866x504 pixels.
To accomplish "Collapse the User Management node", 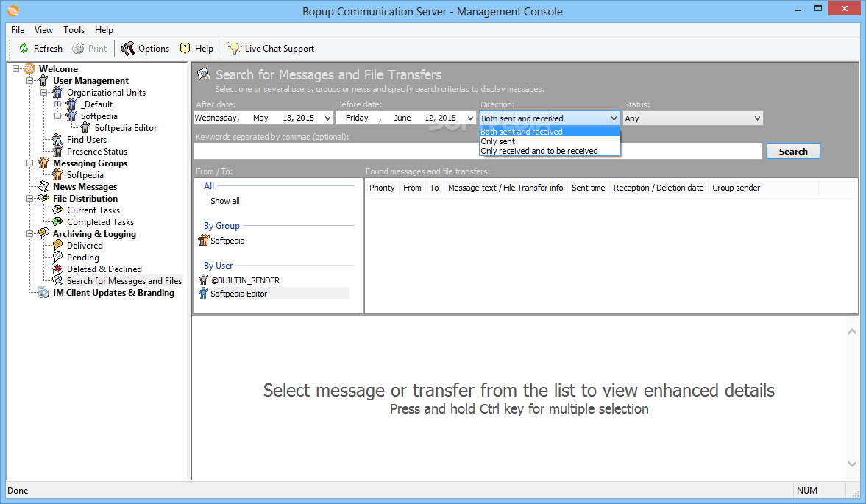I will point(30,81).
